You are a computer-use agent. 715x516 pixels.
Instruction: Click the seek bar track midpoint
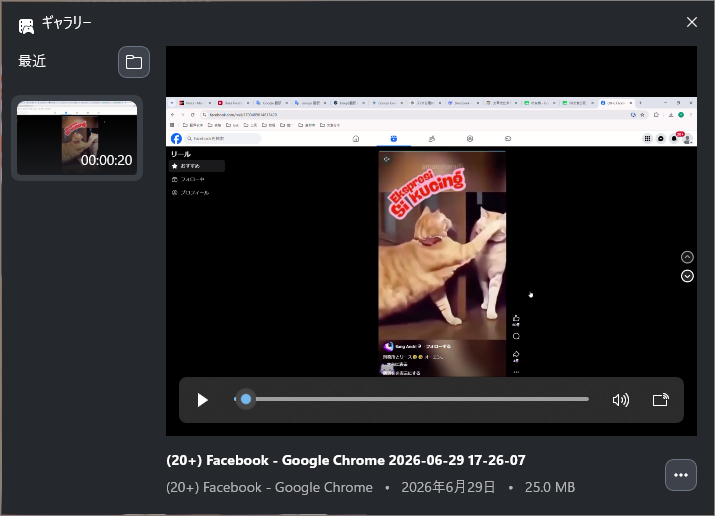[411, 399]
